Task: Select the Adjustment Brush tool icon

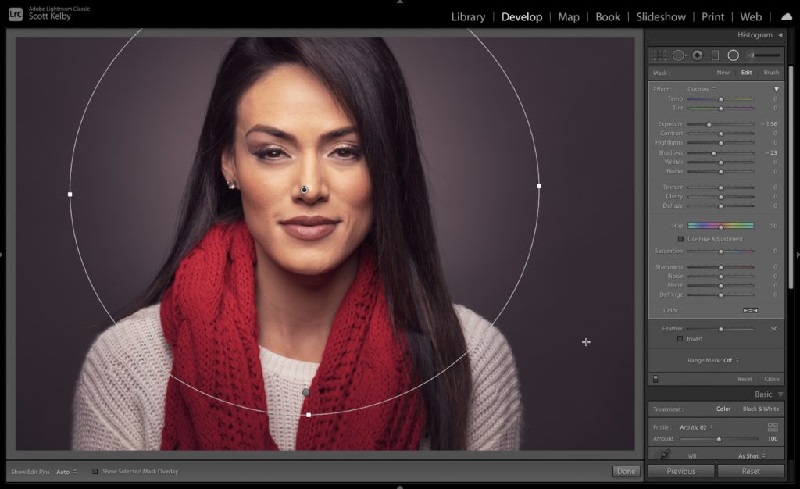Action: point(765,55)
